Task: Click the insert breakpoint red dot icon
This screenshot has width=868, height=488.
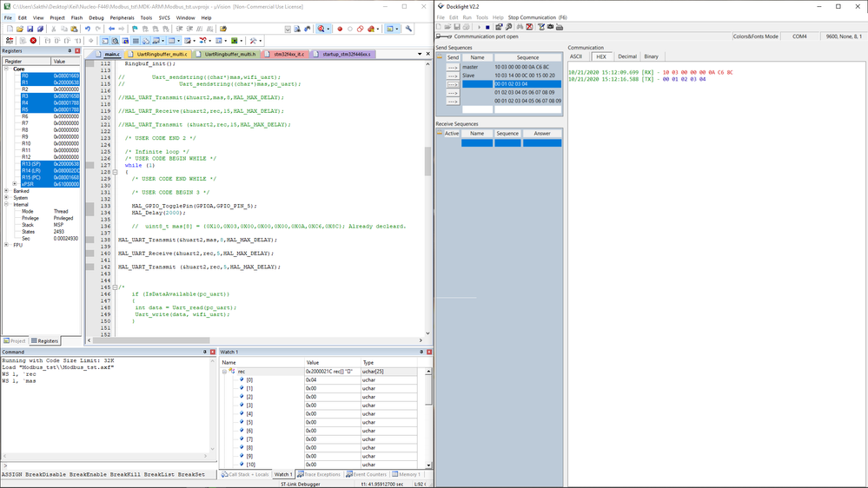Action: (340, 29)
